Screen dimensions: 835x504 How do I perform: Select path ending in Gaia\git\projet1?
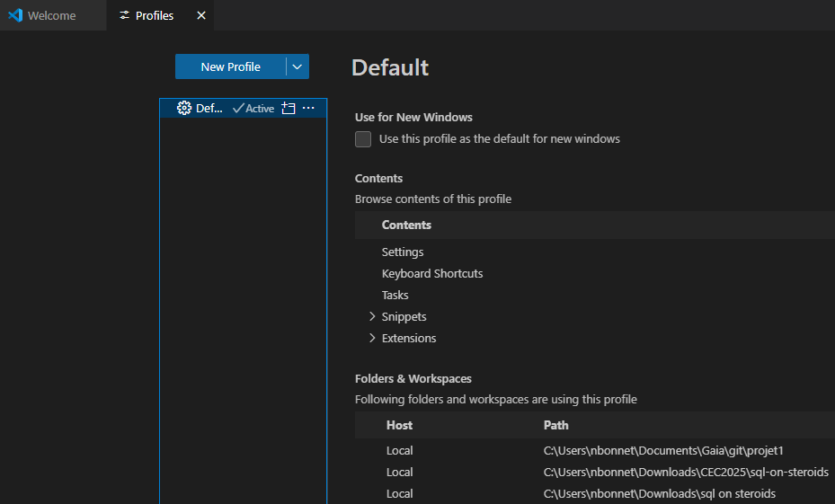click(x=663, y=451)
